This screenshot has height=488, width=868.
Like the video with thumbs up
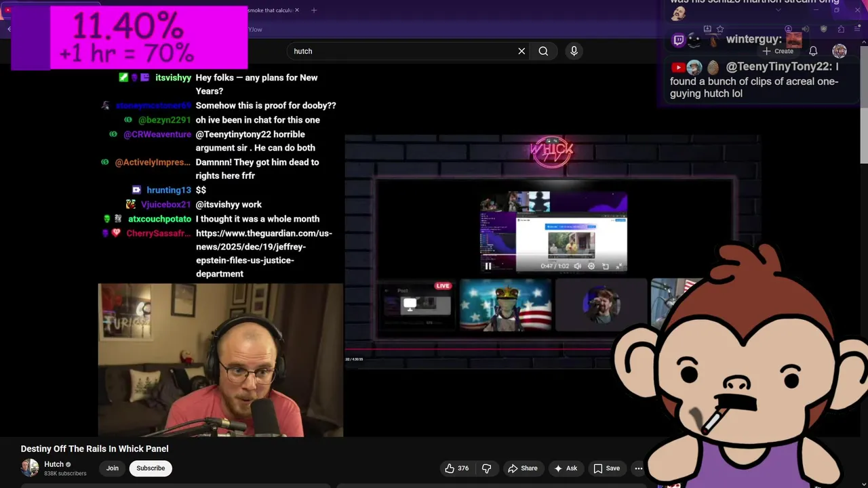457,468
